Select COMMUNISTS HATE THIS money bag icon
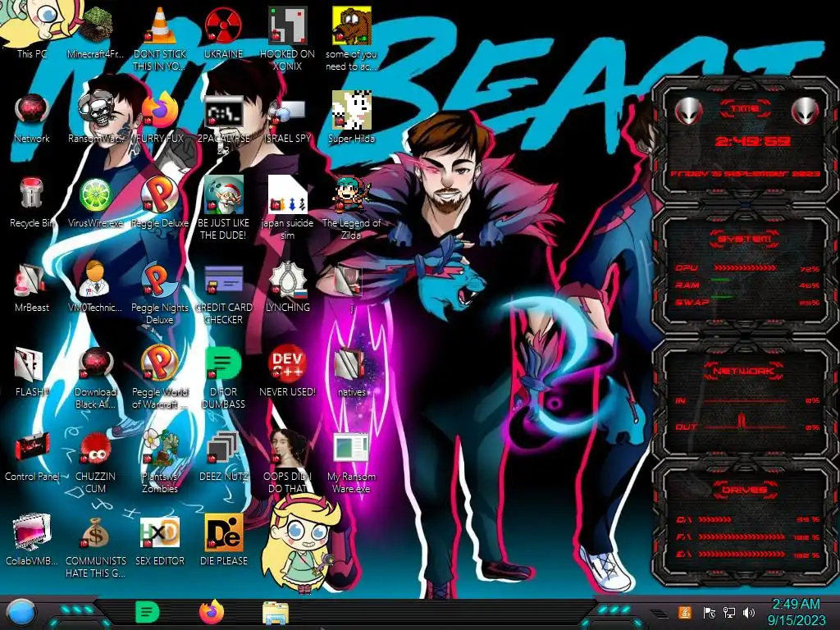The image size is (840, 630). (x=95, y=533)
